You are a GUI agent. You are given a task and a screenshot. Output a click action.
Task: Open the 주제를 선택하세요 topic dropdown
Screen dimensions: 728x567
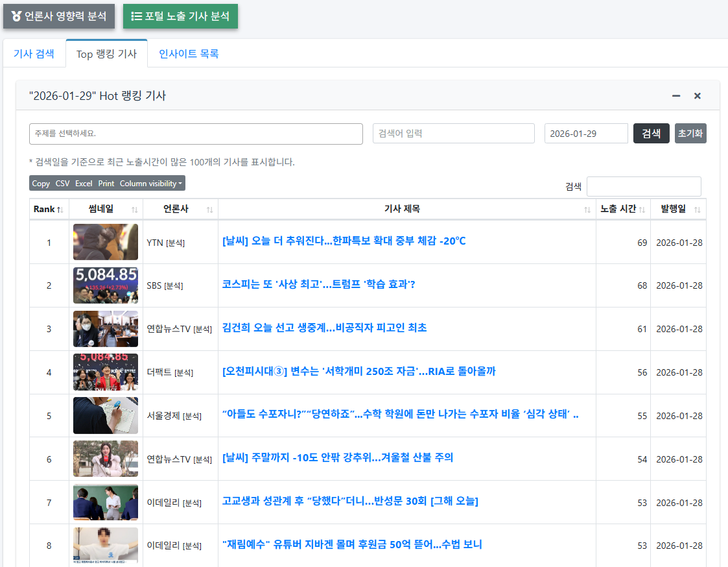(x=194, y=134)
